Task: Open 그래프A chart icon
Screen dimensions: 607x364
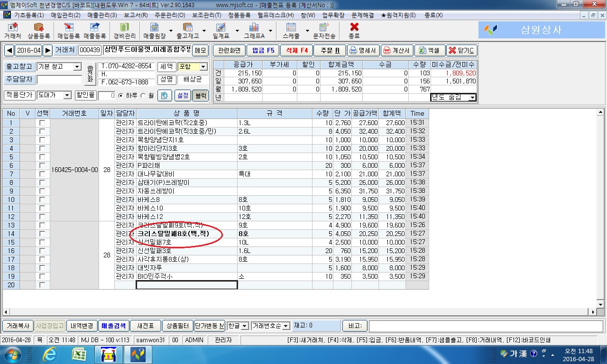Action: coord(254,30)
